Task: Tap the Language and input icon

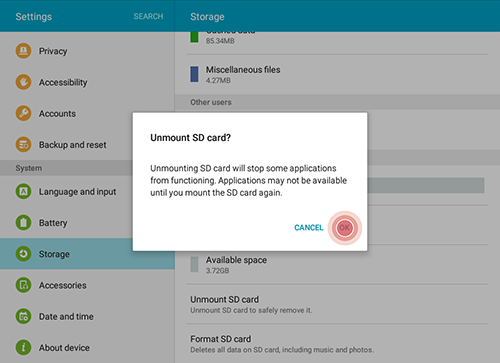Action: [x=23, y=191]
